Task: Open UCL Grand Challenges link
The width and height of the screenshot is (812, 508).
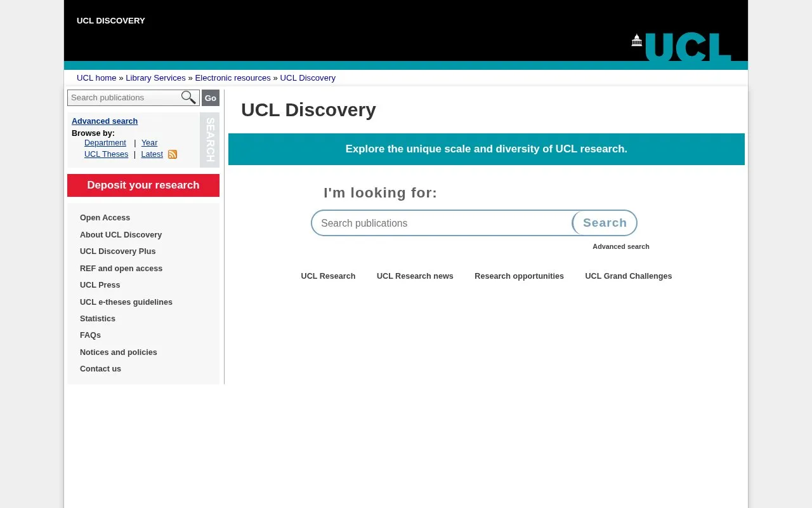Action: pos(628,276)
